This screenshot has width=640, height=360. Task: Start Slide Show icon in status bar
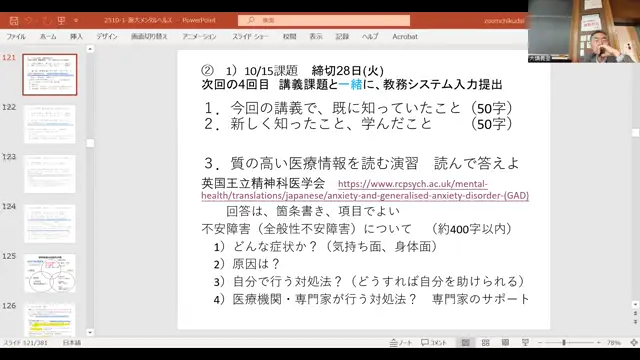coord(525,343)
